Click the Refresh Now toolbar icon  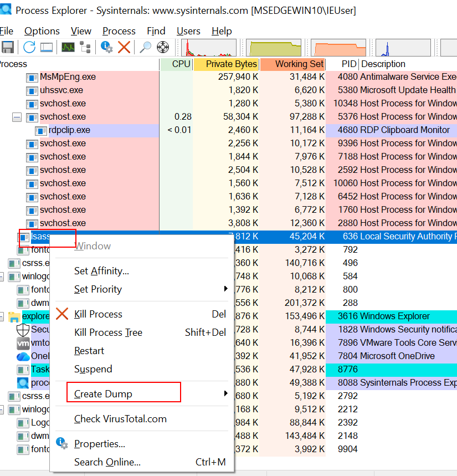point(29,47)
